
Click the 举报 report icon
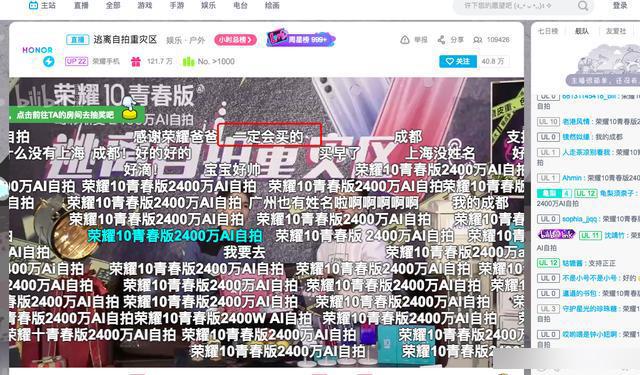click(x=404, y=40)
